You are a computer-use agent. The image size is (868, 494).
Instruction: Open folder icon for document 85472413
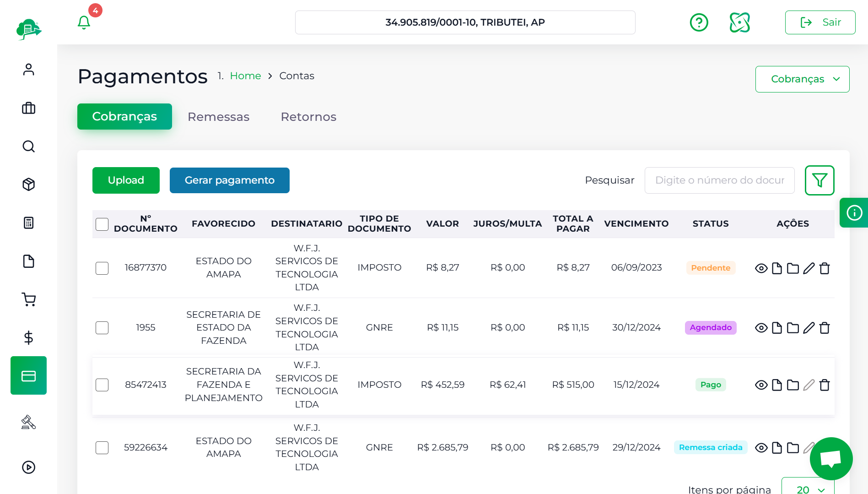click(x=793, y=385)
